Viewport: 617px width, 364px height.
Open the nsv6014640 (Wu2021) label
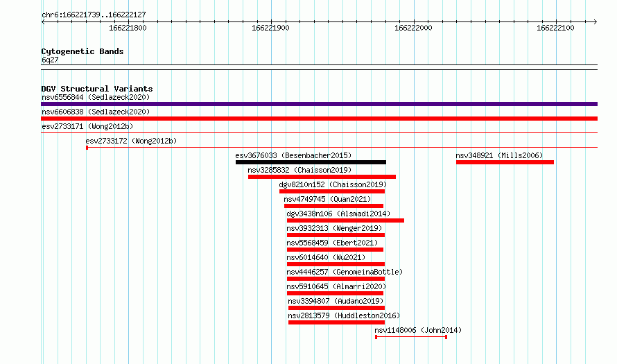[326, 257]
